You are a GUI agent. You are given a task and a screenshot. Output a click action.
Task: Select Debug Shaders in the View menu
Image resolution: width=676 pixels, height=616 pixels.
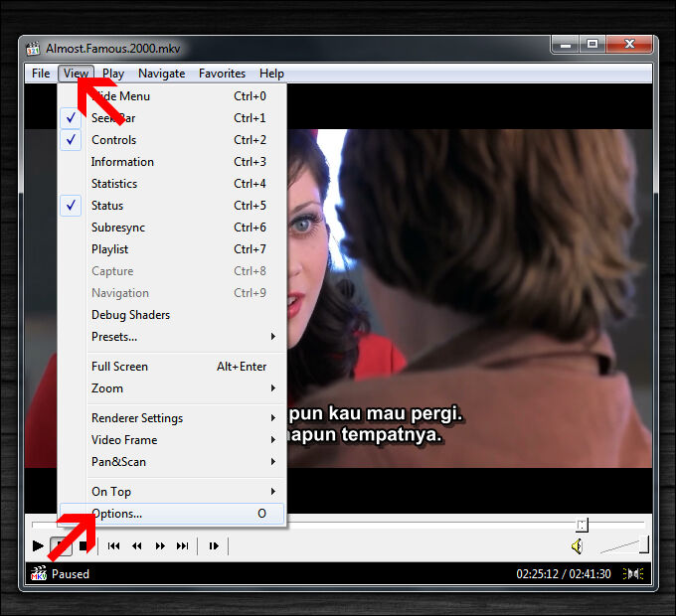[x=172, y=315]
